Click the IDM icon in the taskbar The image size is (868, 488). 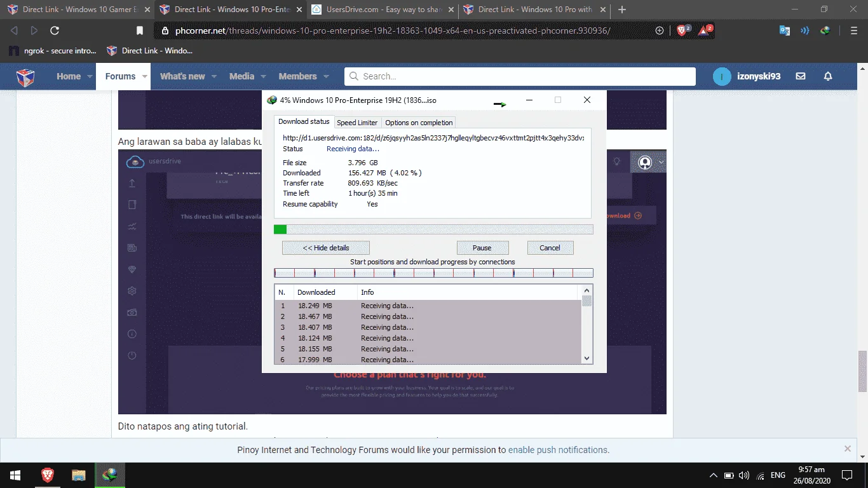110,475
